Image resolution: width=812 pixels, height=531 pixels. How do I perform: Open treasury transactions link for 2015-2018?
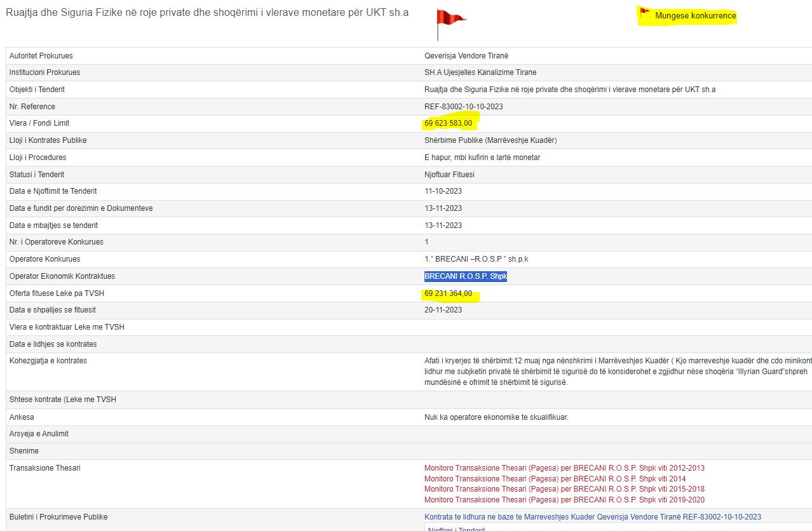point(564,489)
